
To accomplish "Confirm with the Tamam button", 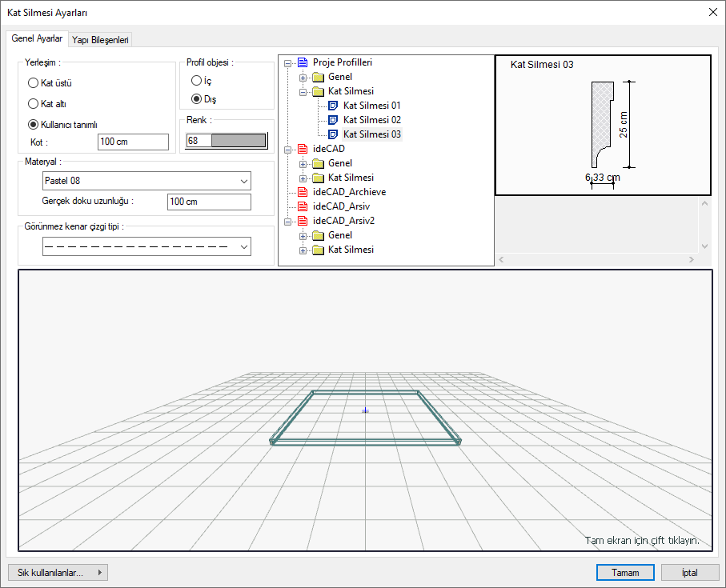I will (625, 573).
